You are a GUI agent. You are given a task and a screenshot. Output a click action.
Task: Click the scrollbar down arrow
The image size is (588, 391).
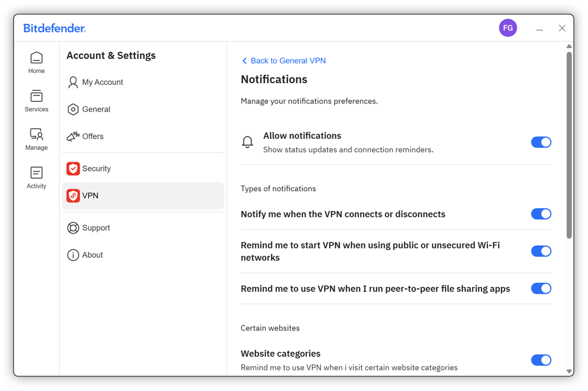pyautogui.click(x=569, y=372)
